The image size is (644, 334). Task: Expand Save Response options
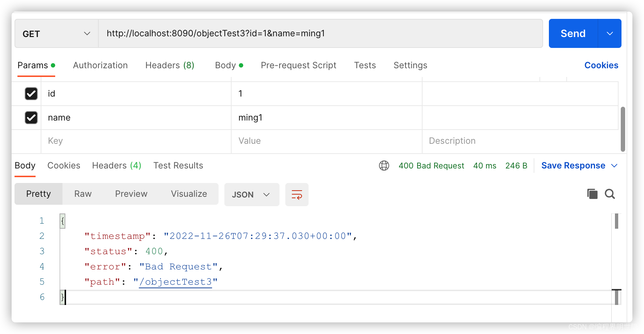coord(614,166)
